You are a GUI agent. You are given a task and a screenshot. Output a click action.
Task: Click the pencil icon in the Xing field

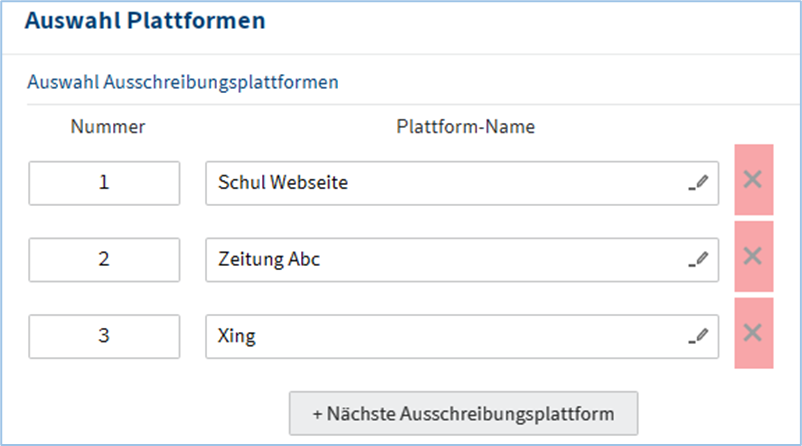tap(699, 336)
